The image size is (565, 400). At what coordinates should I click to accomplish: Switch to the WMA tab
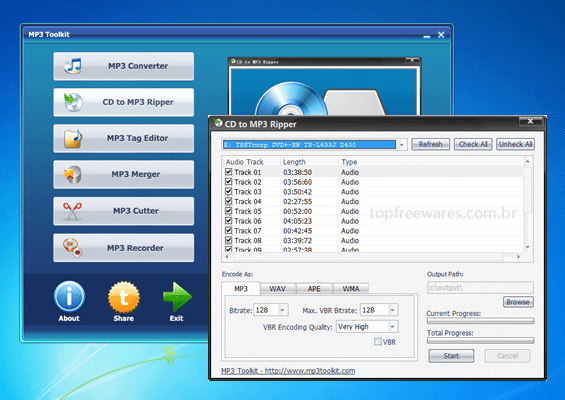351,289
